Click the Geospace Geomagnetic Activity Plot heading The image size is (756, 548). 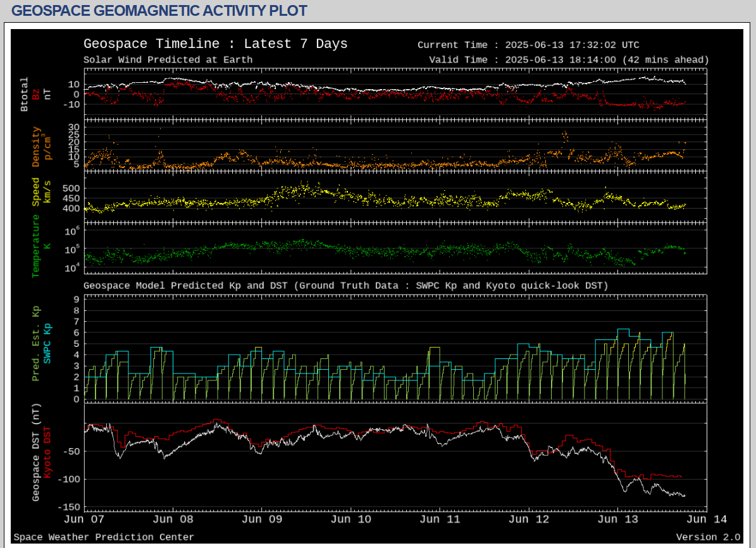pos(159,11)
